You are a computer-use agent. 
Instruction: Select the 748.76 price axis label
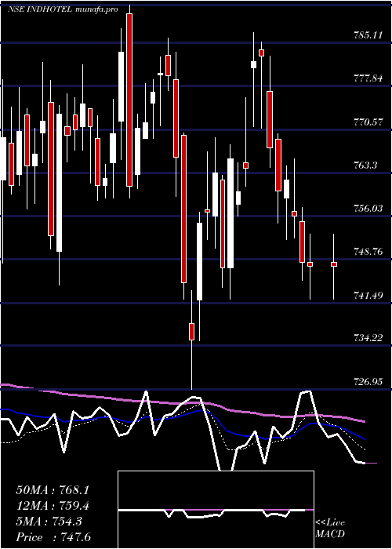(368, 252)
